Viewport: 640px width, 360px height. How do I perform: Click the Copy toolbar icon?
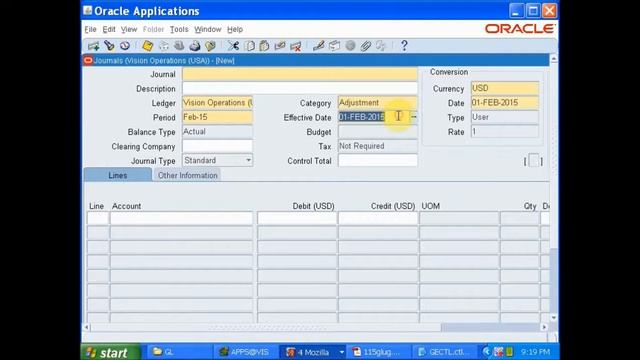pyautogui.click(x=249, y=46)
